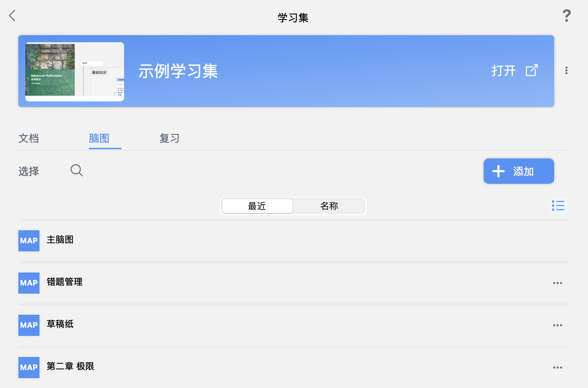
Task: Open help via the question mark icon
Action: point(566,15)
